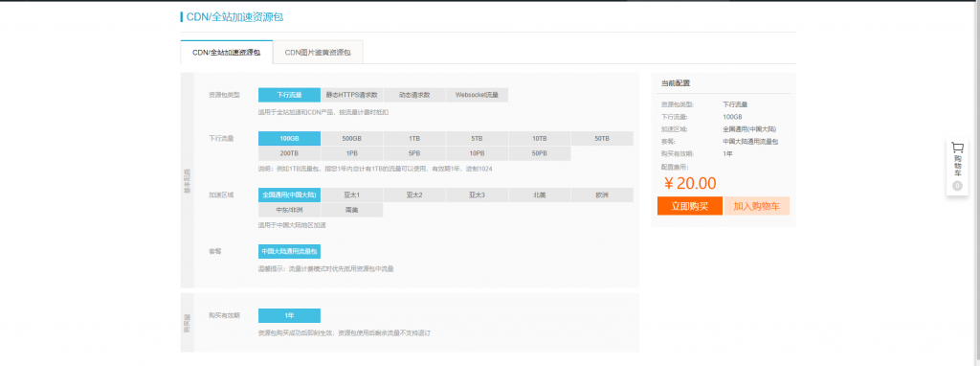Switch to CDN图片鉴黄资源包 tab
This screenshot has height=366, width=980.
(318, 53)
